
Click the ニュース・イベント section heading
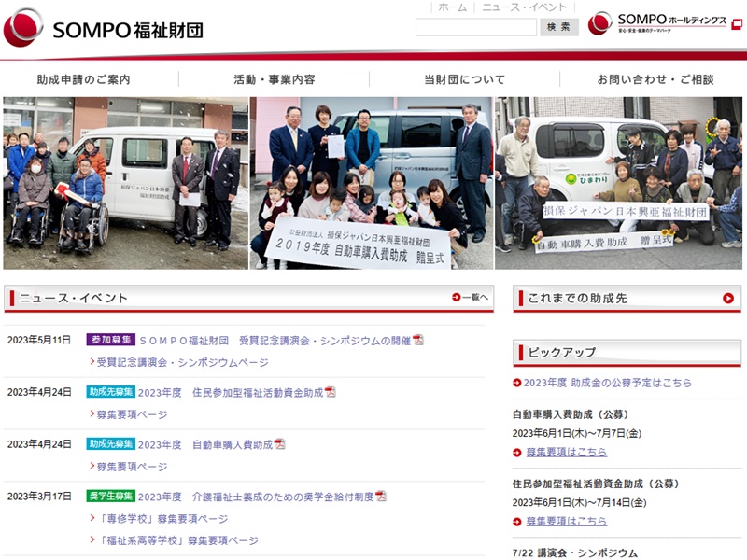click(74, 298)
